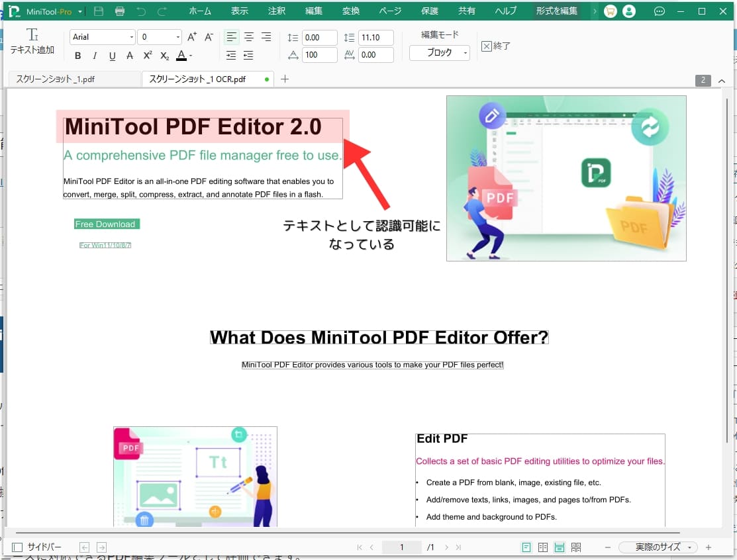Go to next page icon
Viewport: 737px width, 560px height.
coord(446,547)
